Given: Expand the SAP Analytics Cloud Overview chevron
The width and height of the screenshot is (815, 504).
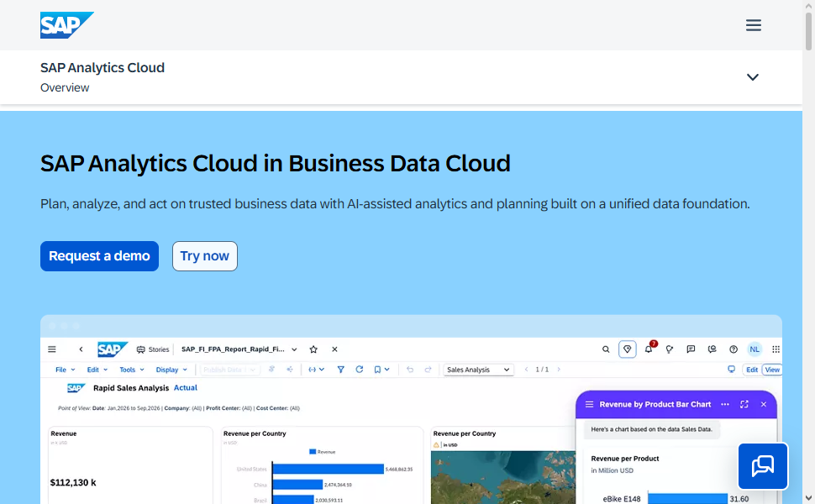Looking at the screenshot, I should coord(753,77).
